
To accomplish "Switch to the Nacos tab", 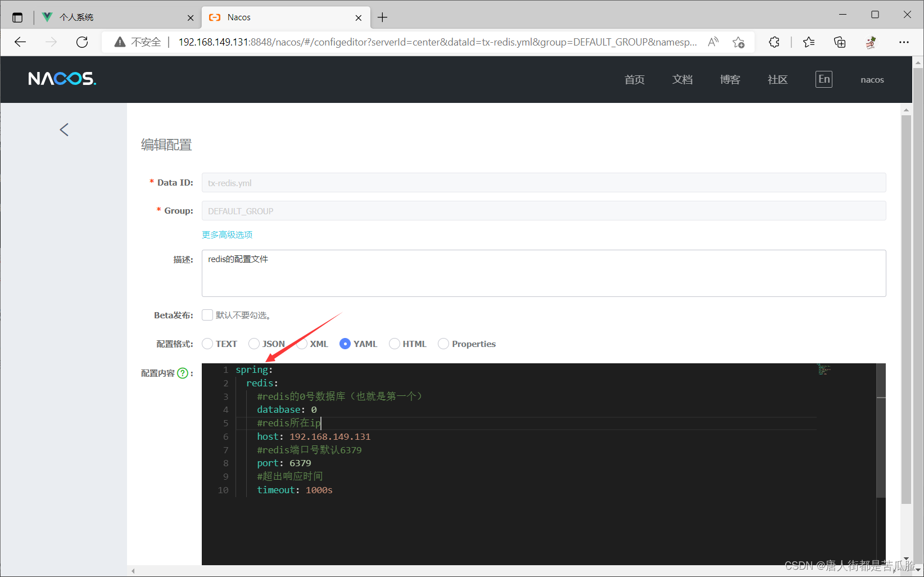I will pyautogui.click(x=286, y=17).
